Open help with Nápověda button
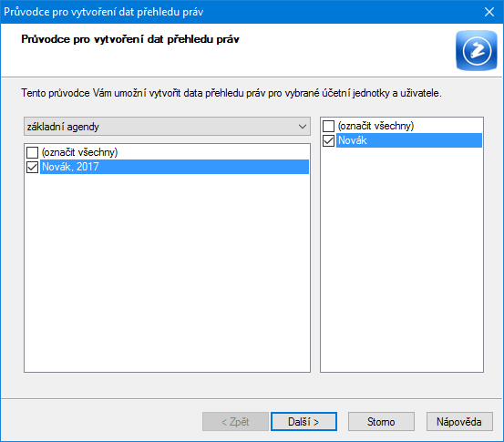Screen dimensions: 504x442 coord(459,421)
